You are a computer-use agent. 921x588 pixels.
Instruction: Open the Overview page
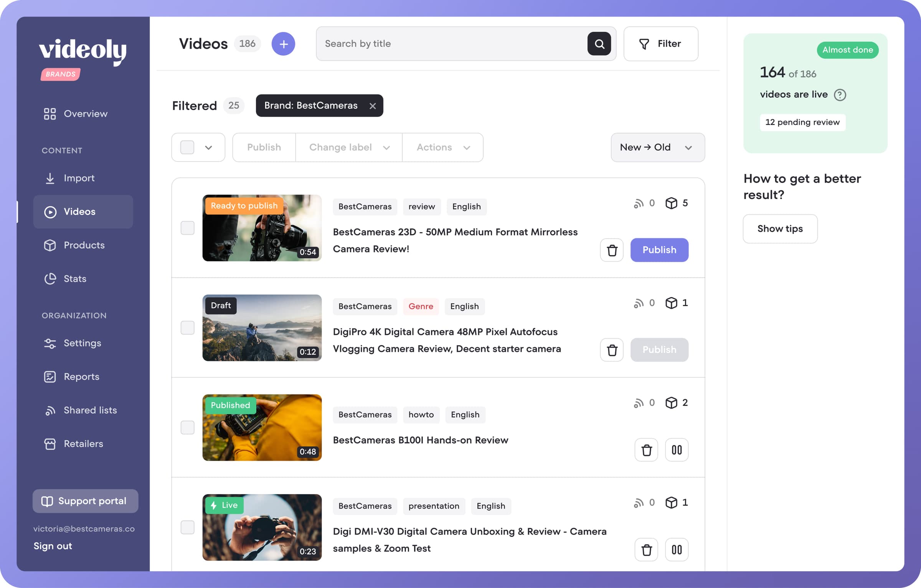pos(76,114)
